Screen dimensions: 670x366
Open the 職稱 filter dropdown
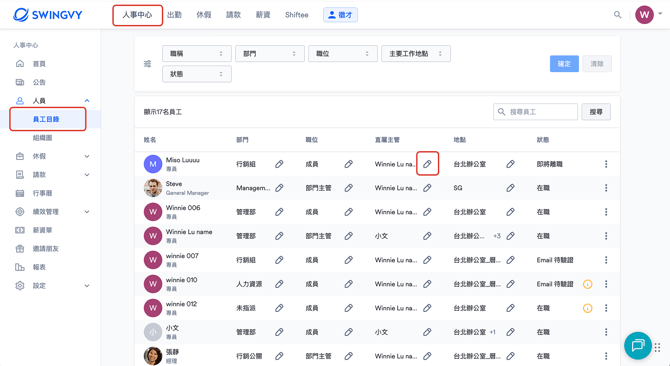coord(197,54)
